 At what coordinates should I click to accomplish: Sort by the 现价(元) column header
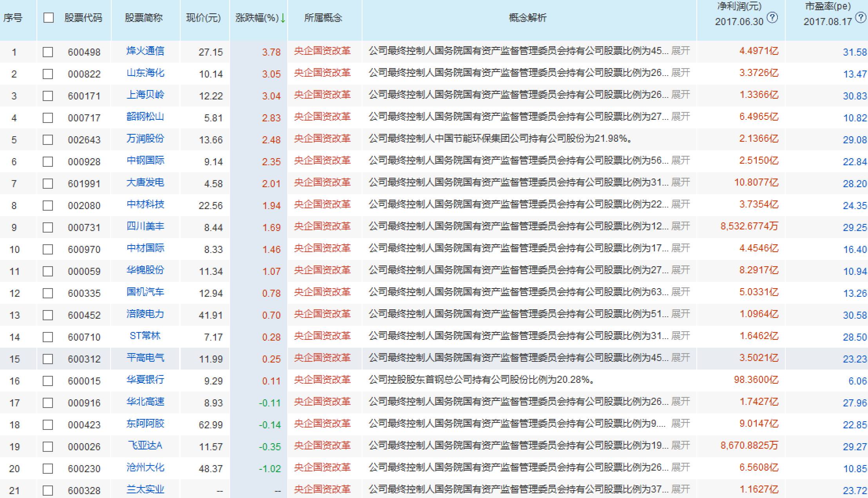(x=203, y=18)
